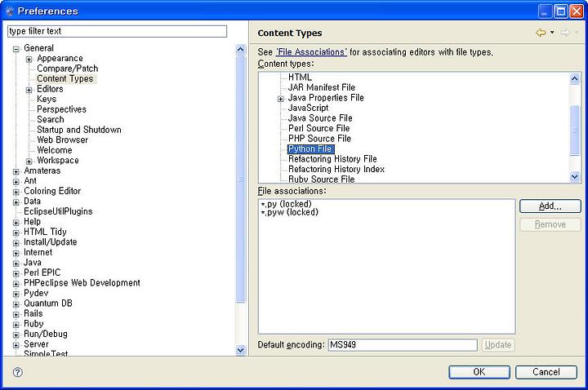
Task: Select PHPeclipse Web Development item
Action: point(82,283)
